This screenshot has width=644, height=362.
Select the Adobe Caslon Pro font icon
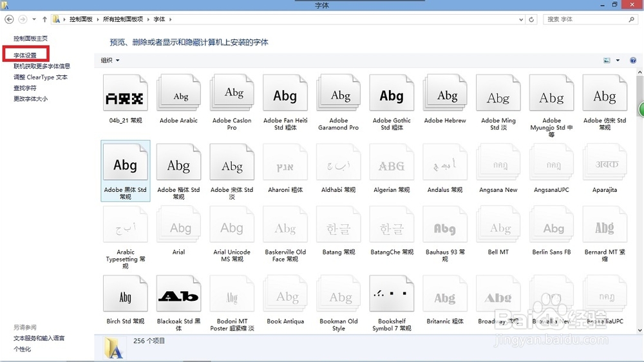[x=232, y=93]
